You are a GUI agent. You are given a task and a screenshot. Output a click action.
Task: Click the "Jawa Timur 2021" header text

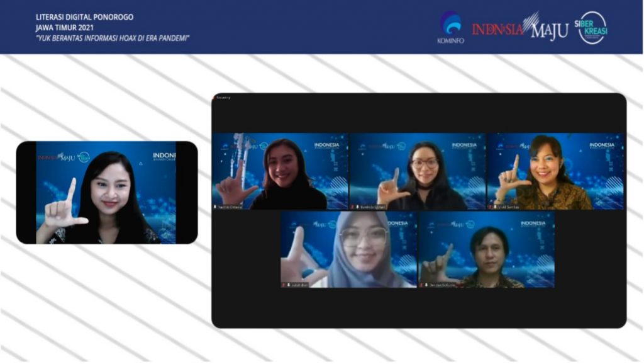point(64,28)
